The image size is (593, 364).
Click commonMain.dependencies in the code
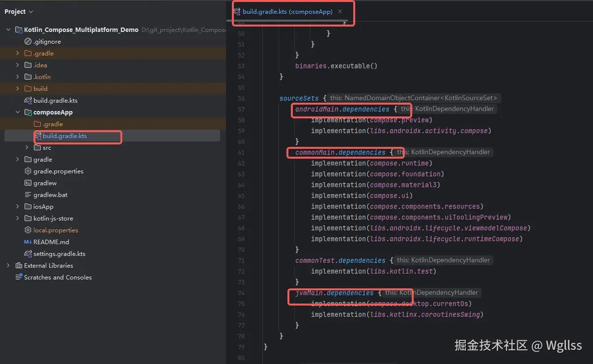tap(340, 152)
